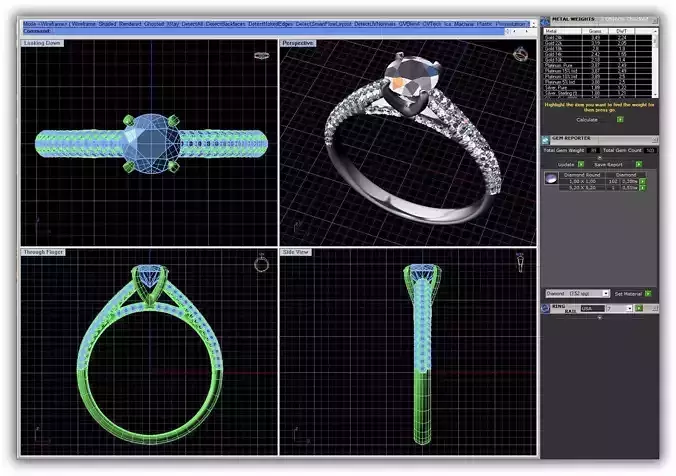Click the axis icon in the Through Finger viewport corner
Viewport: 676px width, 476px height.
point(41,435)
